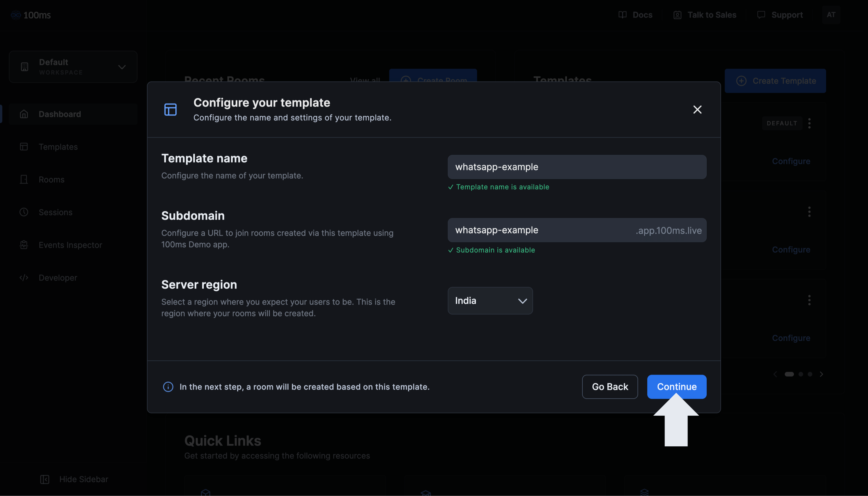Click the workspace building icon
Viewport: 868px width, 496px height.
[24, 67]
